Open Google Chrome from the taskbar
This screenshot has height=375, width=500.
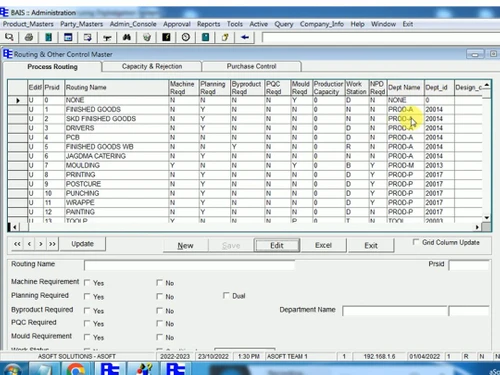76,369
